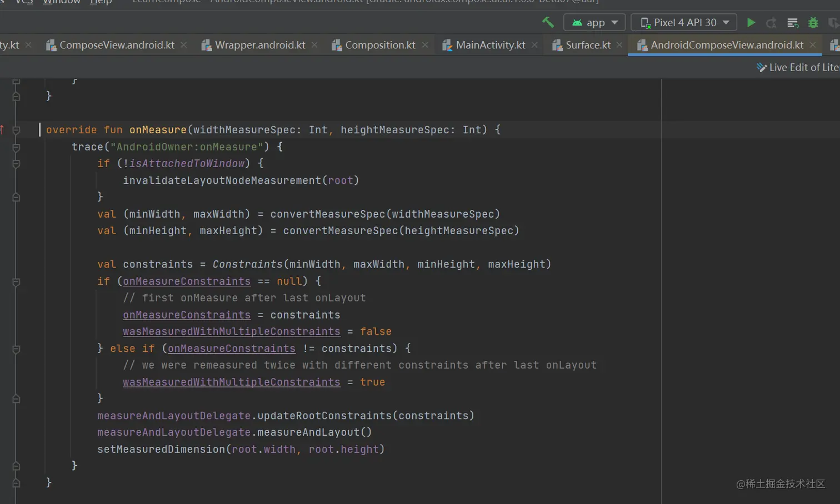The height and width of the screenshot is (504, 840).
Task: Click wasMeasuredWithMultipleConstraints in the else branch
Action: click(x=231, y=382)
